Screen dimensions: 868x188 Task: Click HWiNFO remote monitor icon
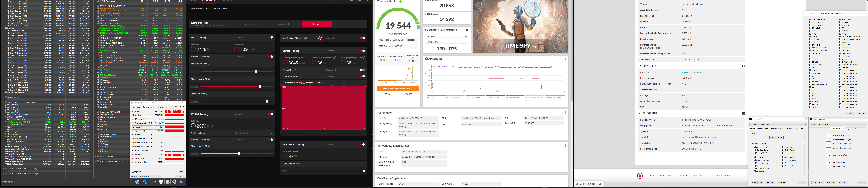pos(137,182)
